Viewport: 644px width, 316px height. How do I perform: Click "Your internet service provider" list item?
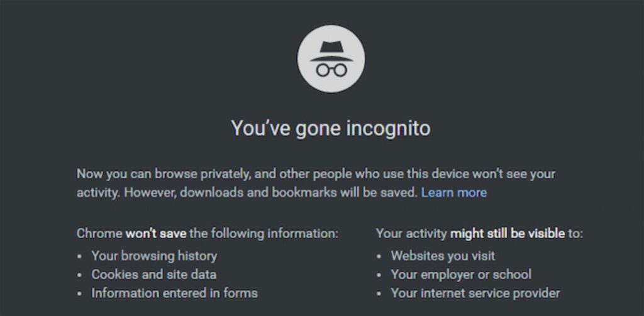pos(475,293)
